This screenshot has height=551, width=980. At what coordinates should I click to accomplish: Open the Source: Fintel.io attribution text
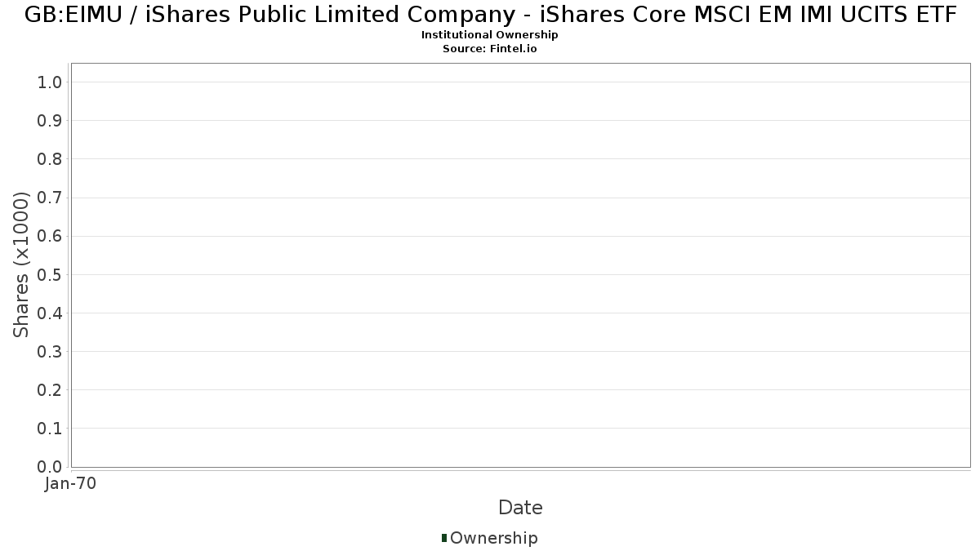tap(489, 48)
